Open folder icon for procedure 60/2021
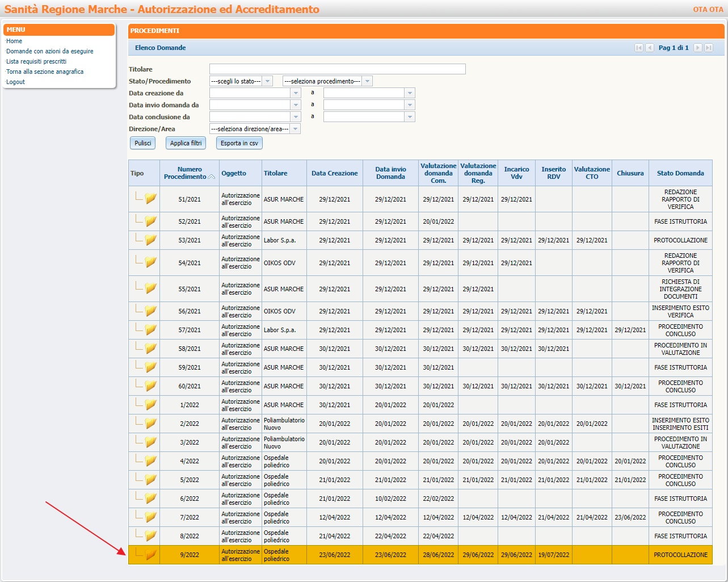This screenshot has width=728, height=582. 150,386
